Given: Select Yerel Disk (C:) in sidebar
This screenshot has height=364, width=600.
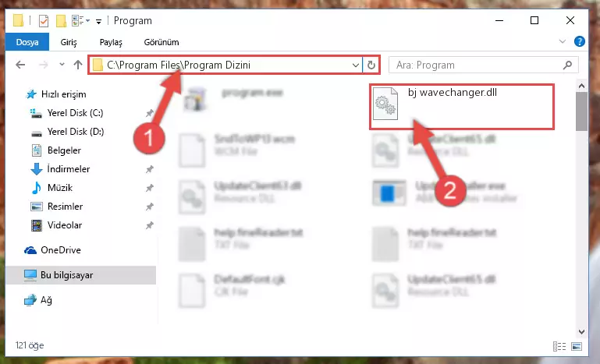Looking at the screenshot, I should click(x=75, y=113).
